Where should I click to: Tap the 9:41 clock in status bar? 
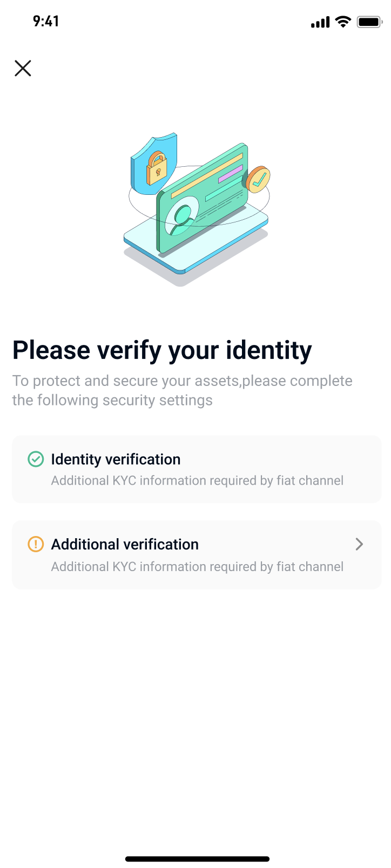click(46, 21)
